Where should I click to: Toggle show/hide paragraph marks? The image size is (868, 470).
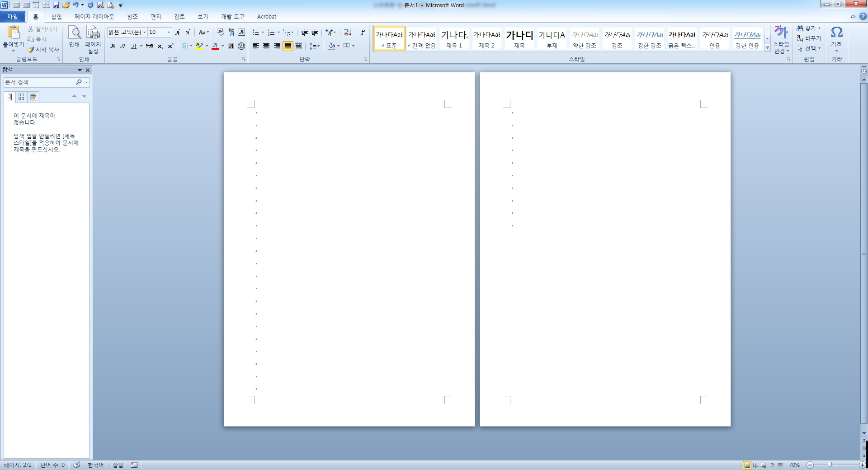(x=363, y=32)
